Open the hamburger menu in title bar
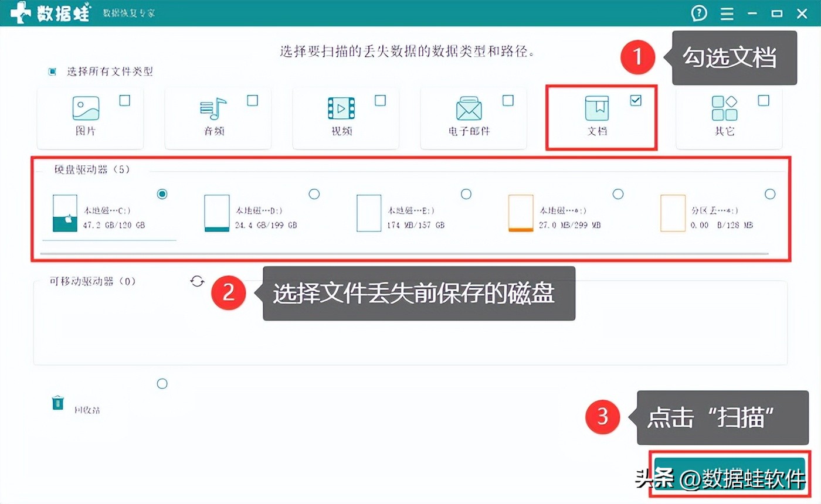821x504 pixels. (727, 13)
